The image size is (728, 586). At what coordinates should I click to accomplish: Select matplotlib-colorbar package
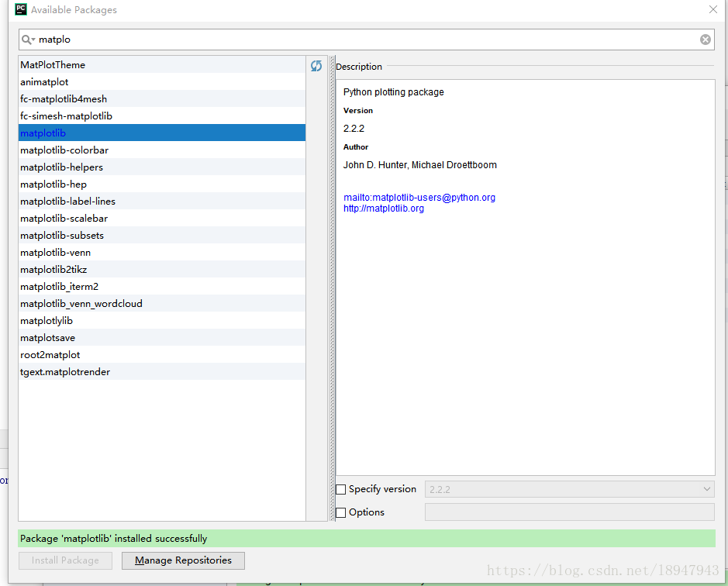pos(64,150)
